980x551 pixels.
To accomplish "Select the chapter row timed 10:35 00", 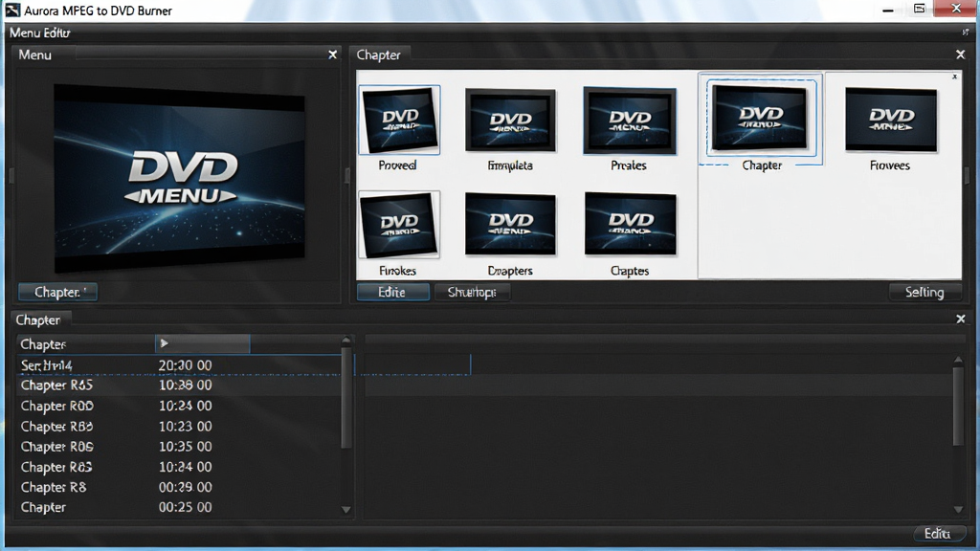I will click(179, 447).
